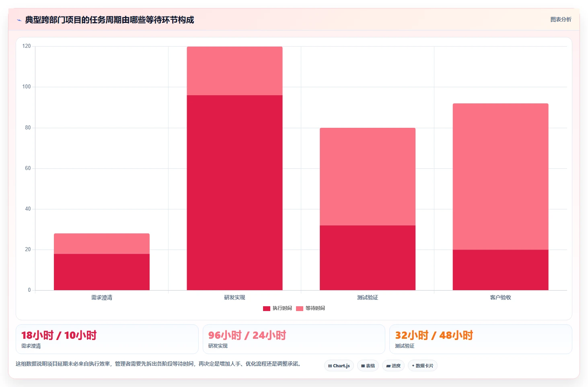Select the 进度 tag

coord(393,366)
